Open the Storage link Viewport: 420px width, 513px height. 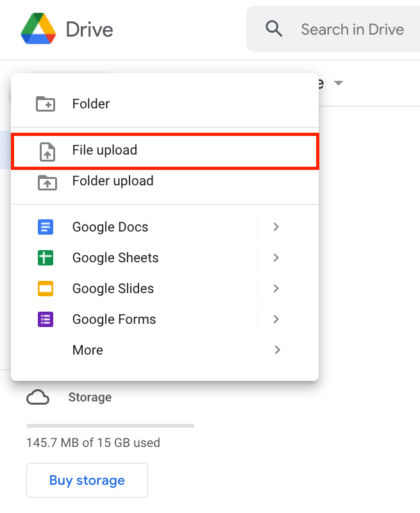coord(90,397)
